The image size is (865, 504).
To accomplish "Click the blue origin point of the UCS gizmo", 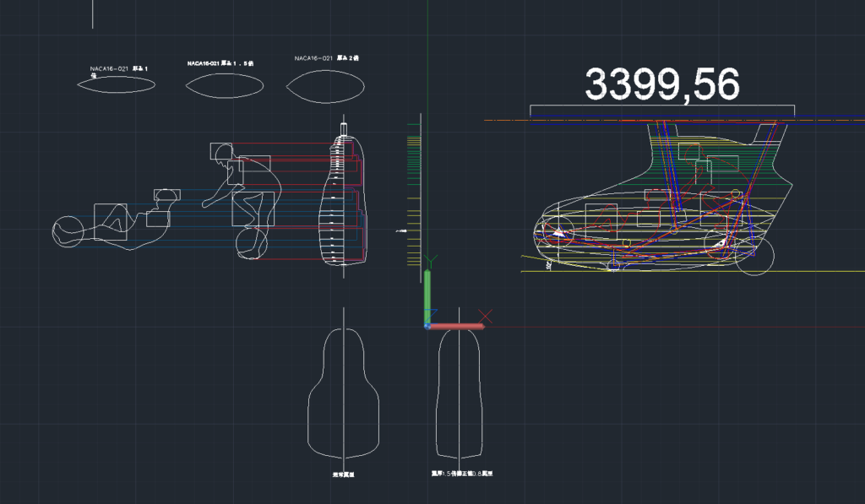I will [427, 325].
